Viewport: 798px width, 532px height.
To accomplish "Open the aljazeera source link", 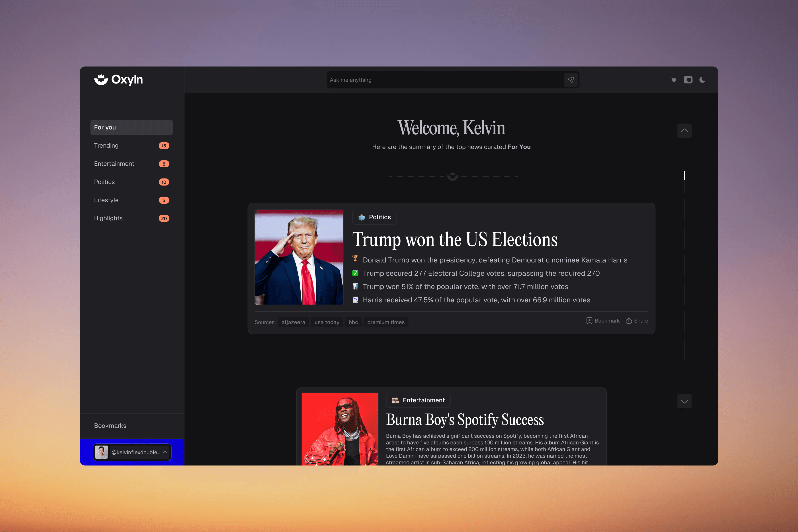I will (293, 322).
